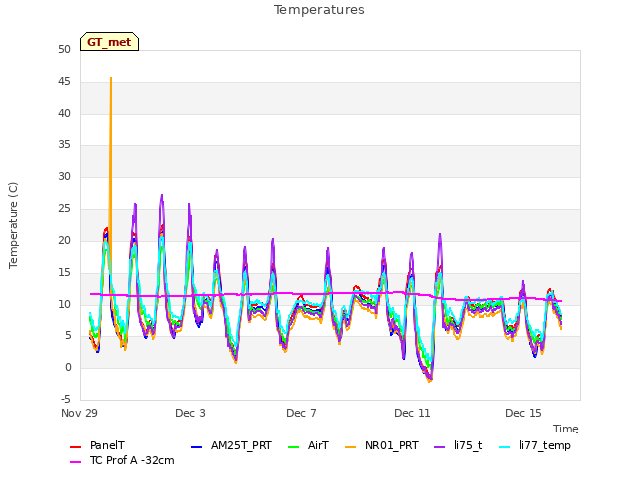Click the Dec 11 x-axis tick label

412,413
